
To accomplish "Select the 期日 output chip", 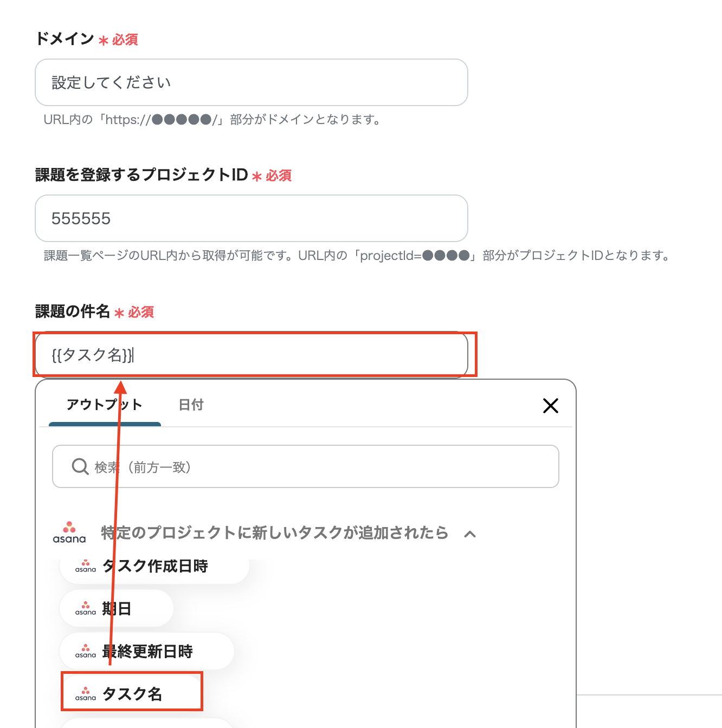I will tap(117, 609).
